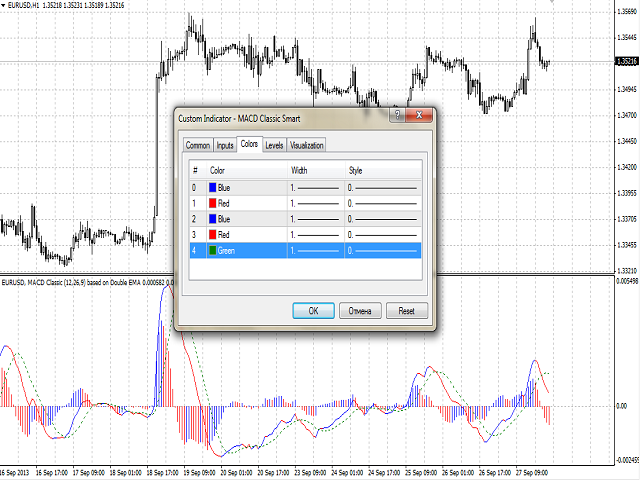Open the Inputs tab
Screen dimensions: 640x480
[225, 145]
